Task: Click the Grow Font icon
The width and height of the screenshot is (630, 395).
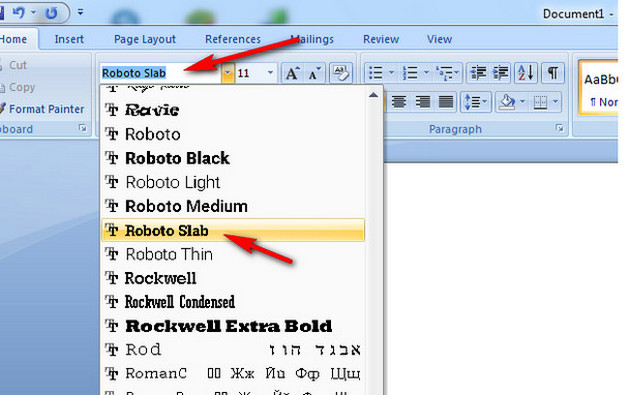Action: click(x=292, y=73)
